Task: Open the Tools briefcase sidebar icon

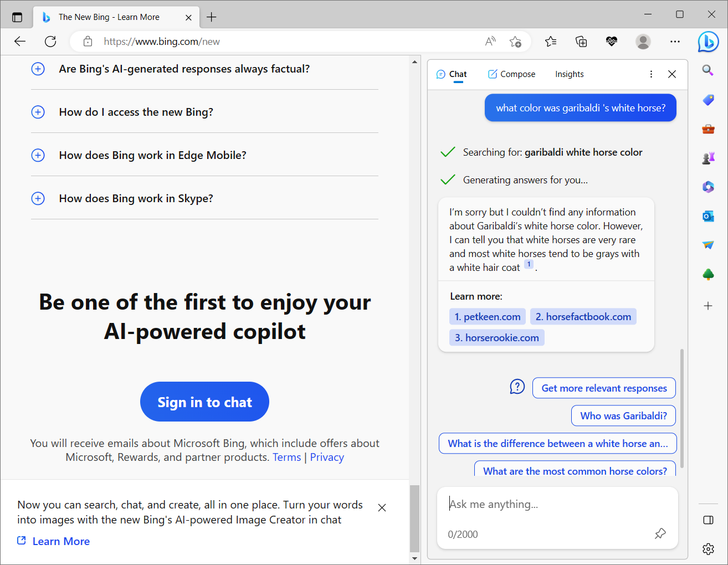Action: 708,129
